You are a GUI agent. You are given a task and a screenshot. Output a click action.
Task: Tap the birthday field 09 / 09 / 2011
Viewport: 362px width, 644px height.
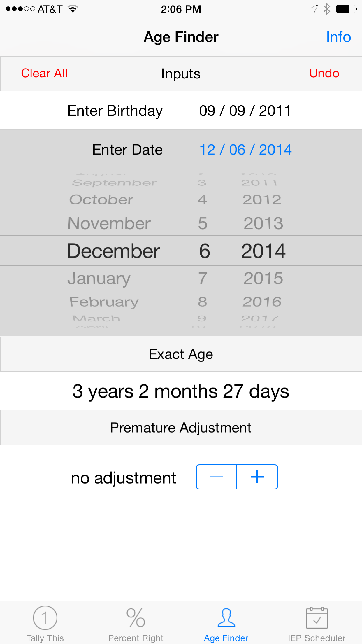[245, 111]
